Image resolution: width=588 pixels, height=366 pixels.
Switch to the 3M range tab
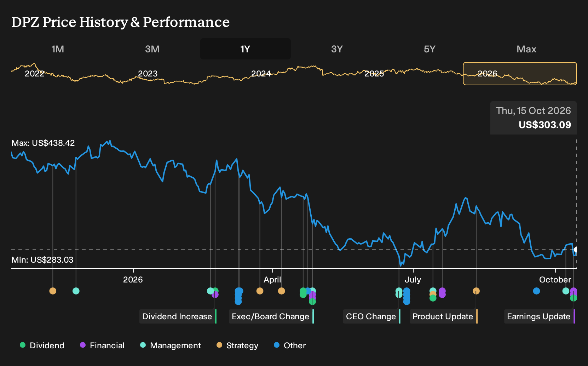(x=152, y=49)
